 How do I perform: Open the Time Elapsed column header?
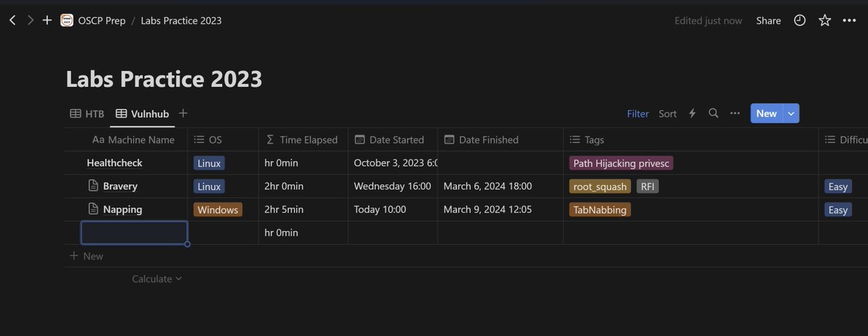click(x=303, y=139)
